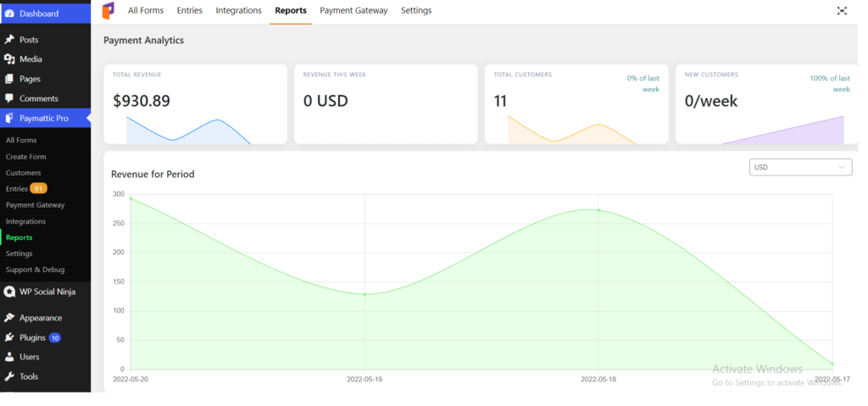
Task: Switch to the All Forms tab
Action: coord(146,10)
